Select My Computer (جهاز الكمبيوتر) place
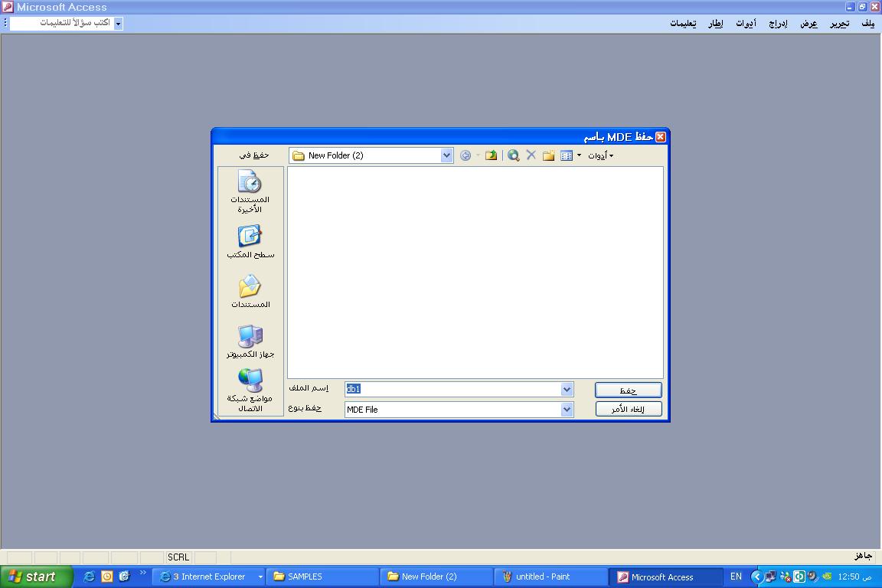Screen dimensions: 882x588 [250, 341]
